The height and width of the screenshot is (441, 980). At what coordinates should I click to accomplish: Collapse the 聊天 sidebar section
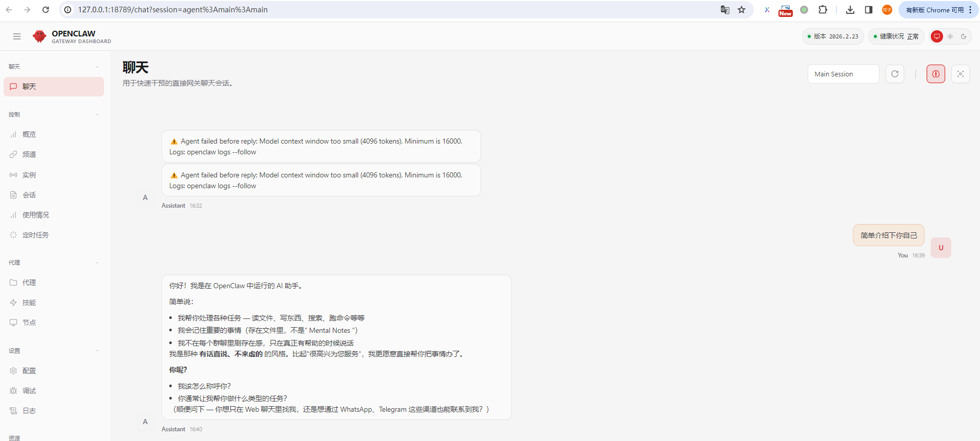(54, 67)
